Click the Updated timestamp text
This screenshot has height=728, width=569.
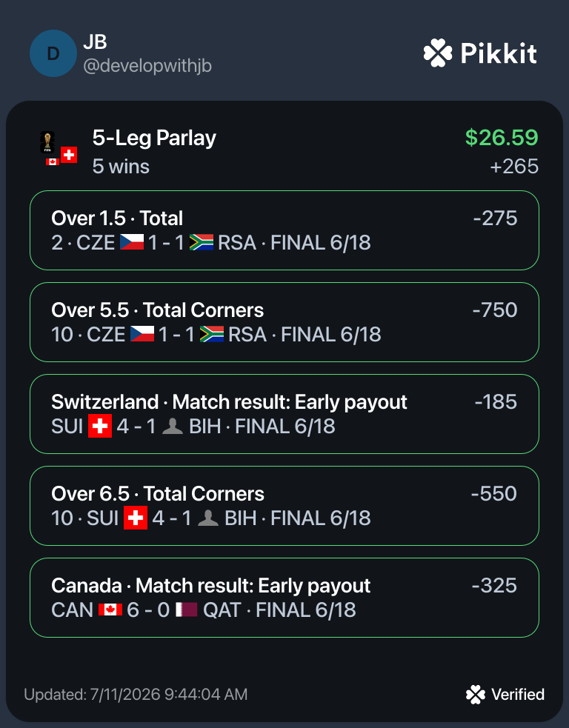point(136,695)
